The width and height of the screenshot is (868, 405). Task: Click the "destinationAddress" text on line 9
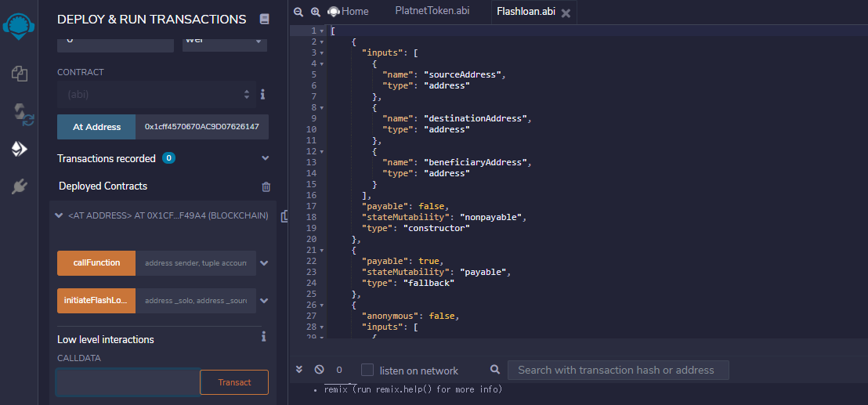click(475, 118)
